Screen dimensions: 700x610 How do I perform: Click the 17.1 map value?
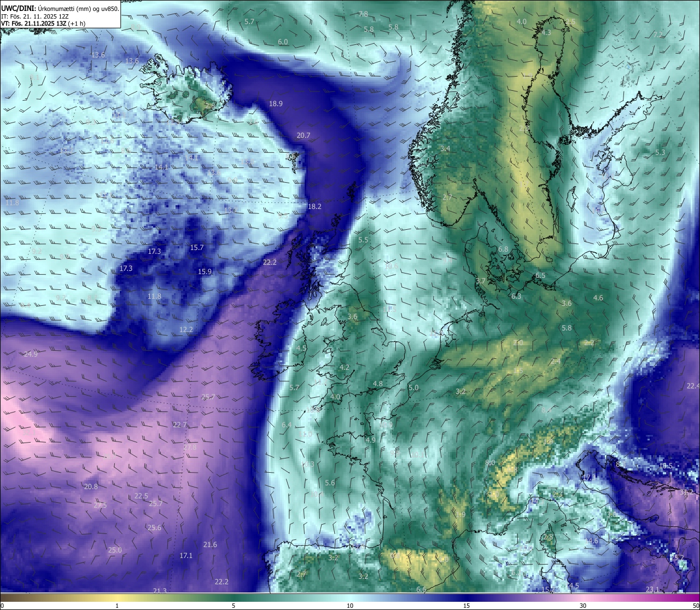(186, 555)
